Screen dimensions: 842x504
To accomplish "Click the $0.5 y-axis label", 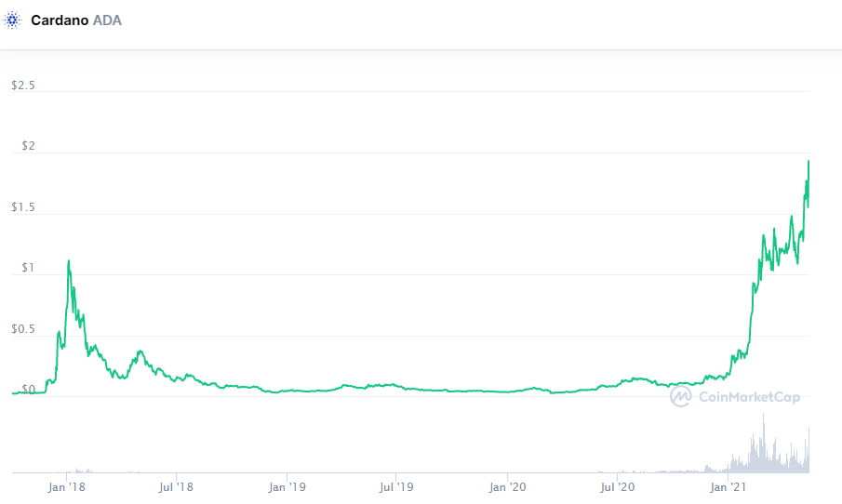I will [23, 330].
